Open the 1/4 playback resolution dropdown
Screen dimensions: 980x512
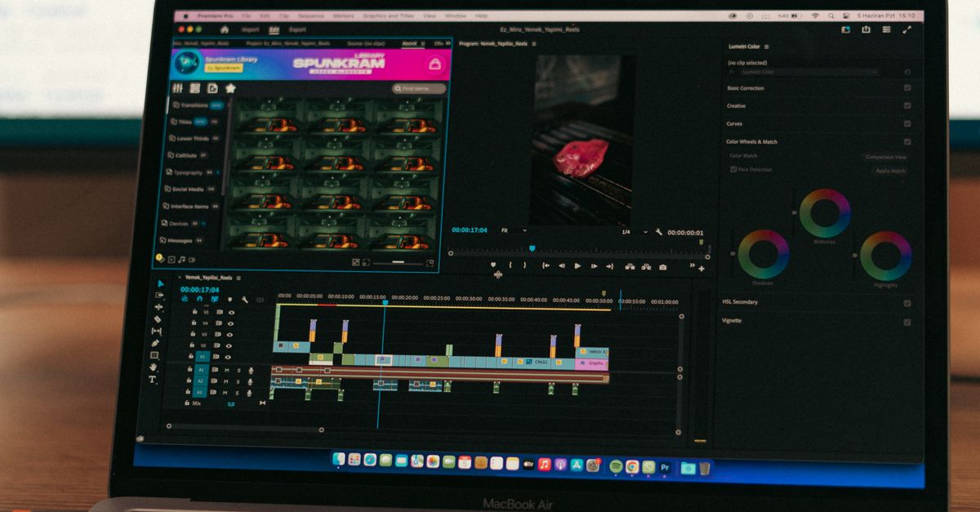[x=634, y=232]
